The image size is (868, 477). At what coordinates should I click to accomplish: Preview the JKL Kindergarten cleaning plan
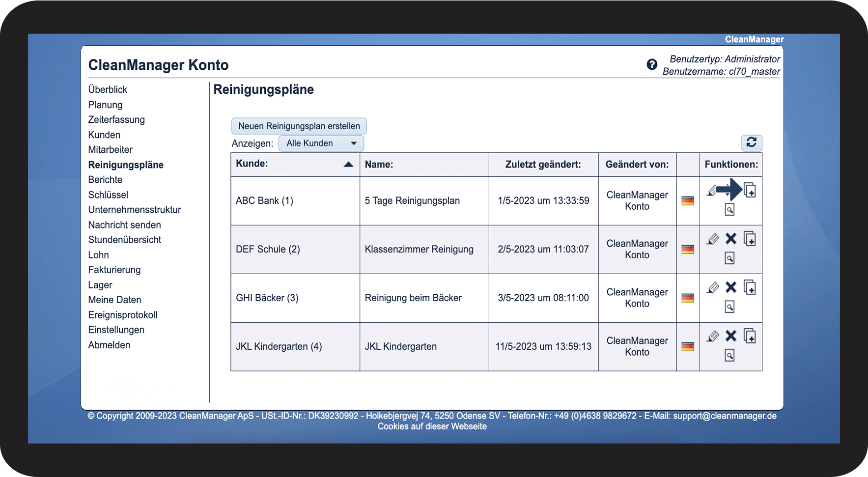(x=729, y=355)
